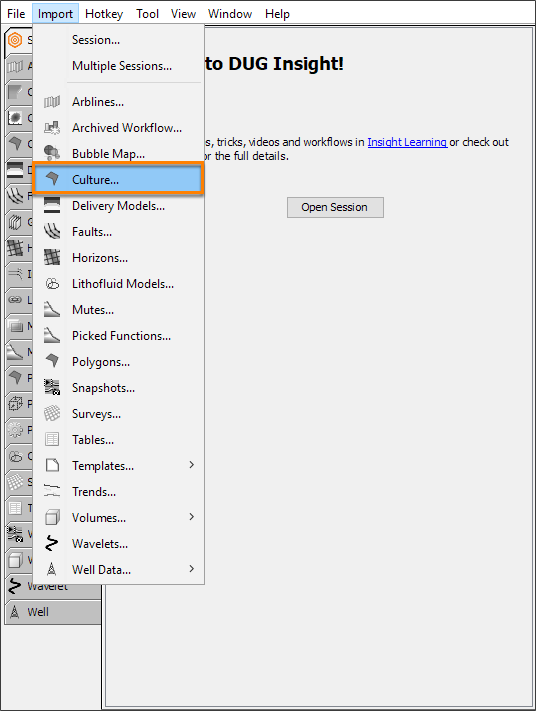Click the Wavelets squiggle icon
This screenshot has height=711, width=536.
(52, 543)
